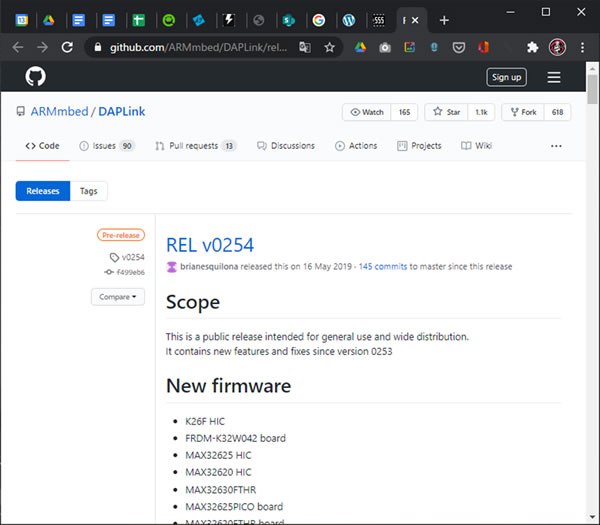Open the DAPLink repository link
Image resolution: width=600 pixels, height=525 pixels.
click(x=122, y=111)
